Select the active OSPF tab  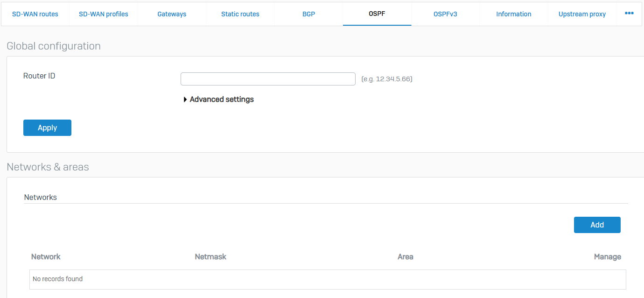click(x=377, y=14)
